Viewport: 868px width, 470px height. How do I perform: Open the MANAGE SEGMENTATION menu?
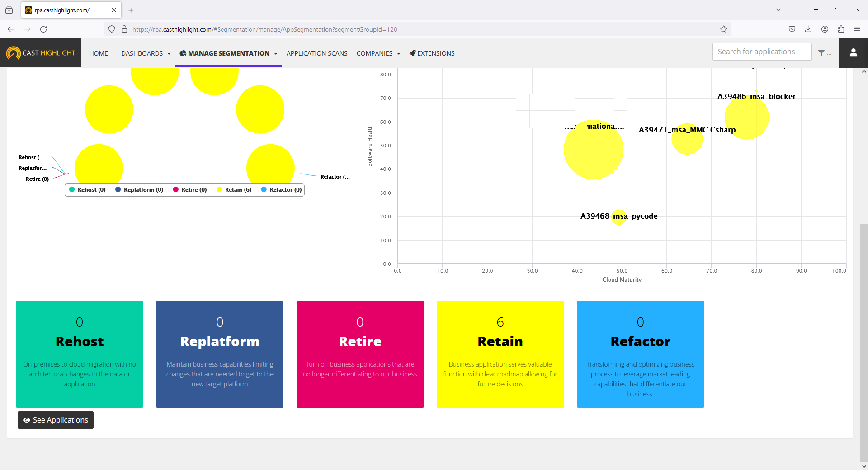[x=228, y=53]
